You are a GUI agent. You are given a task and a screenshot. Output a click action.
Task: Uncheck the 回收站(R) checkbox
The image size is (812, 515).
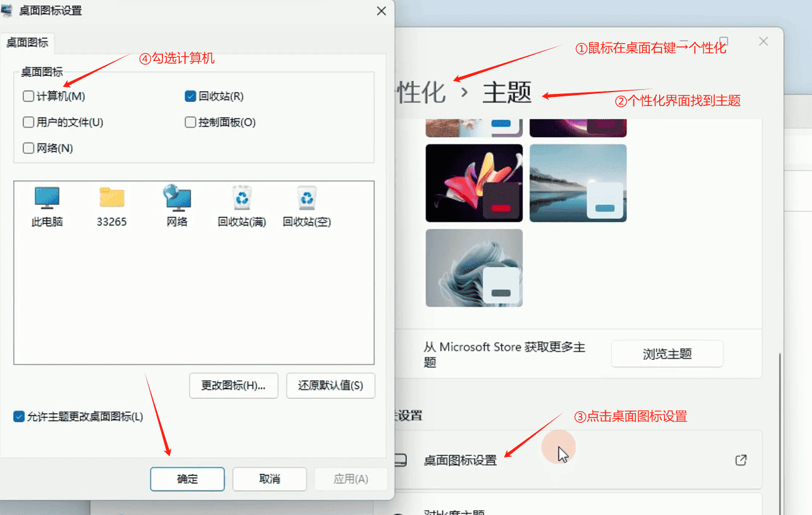point(190,96)
